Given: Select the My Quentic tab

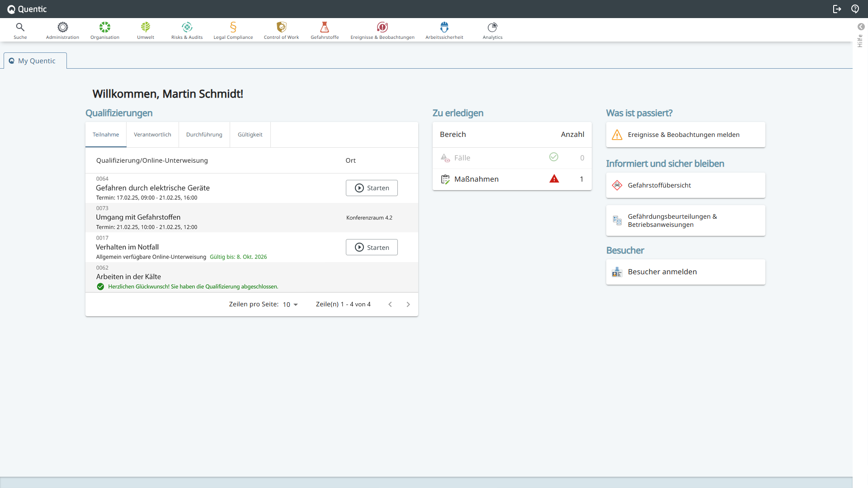Looking at the screenshot, I should [x=35, y=61].
